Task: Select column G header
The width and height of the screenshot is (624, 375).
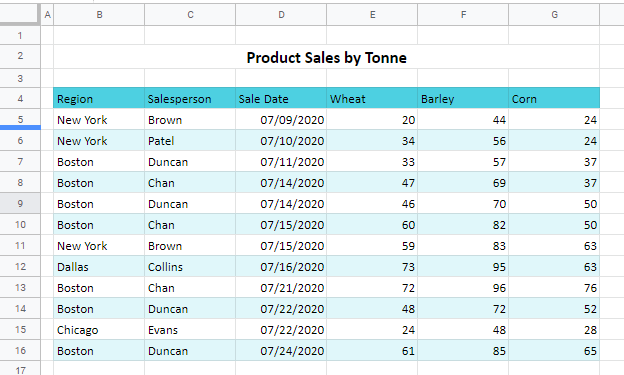Action: click(554, 15)
